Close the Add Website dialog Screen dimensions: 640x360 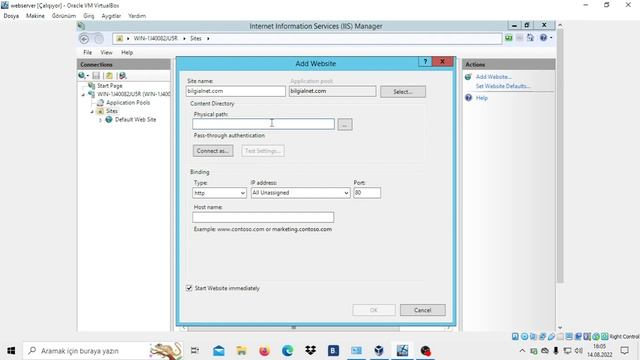pyautogui.click(x=442, y=61)
